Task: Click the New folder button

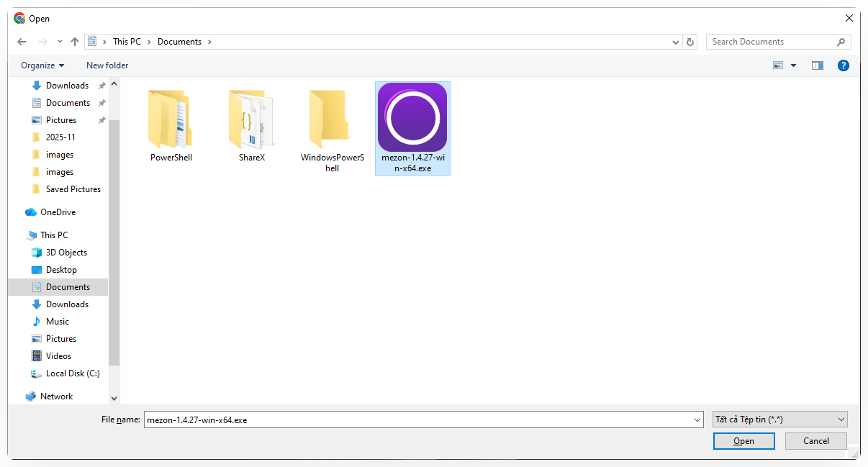Action: pyautogui.click(x=107, y=65)
